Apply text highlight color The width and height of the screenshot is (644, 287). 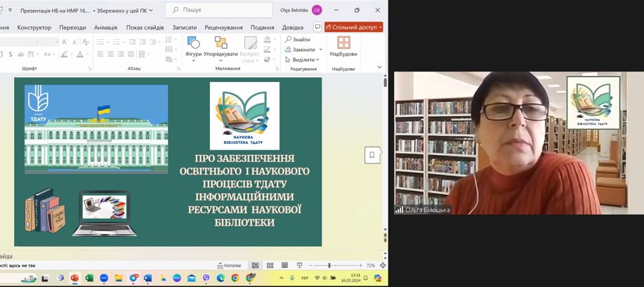click(x=64, y=54)
